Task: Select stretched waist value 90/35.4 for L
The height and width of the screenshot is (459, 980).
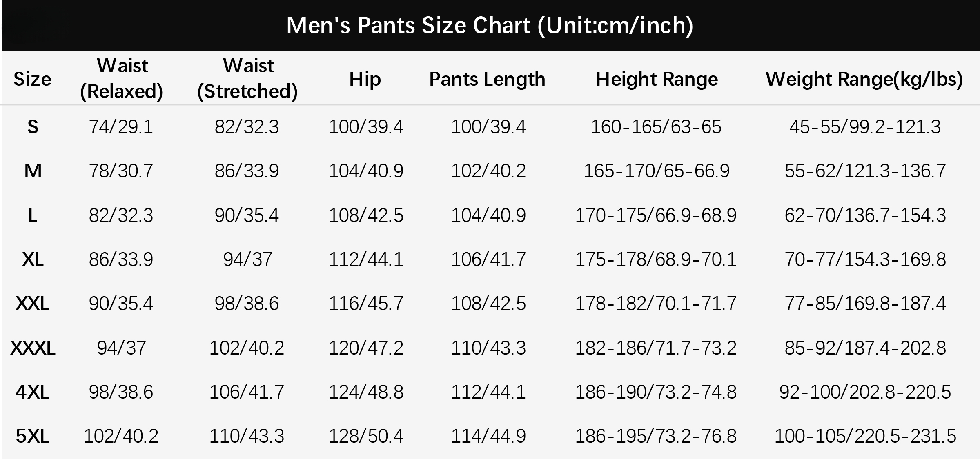Action: [x=247, y=215]
